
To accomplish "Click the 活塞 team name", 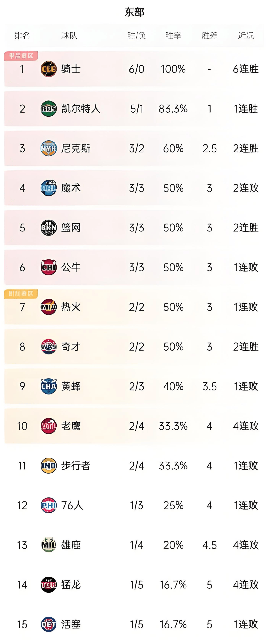I will 71,624.
